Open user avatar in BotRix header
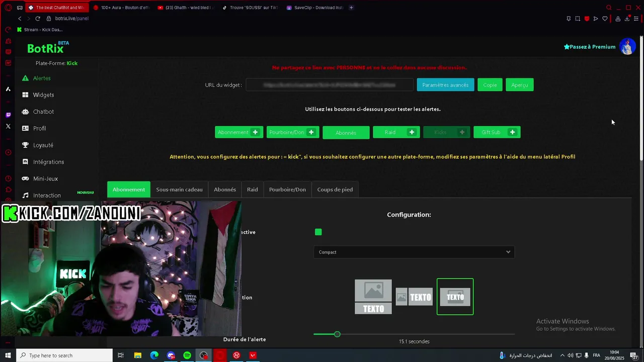Image resolution: width=644 pixels, height=362 pixels. coord(627,46)
